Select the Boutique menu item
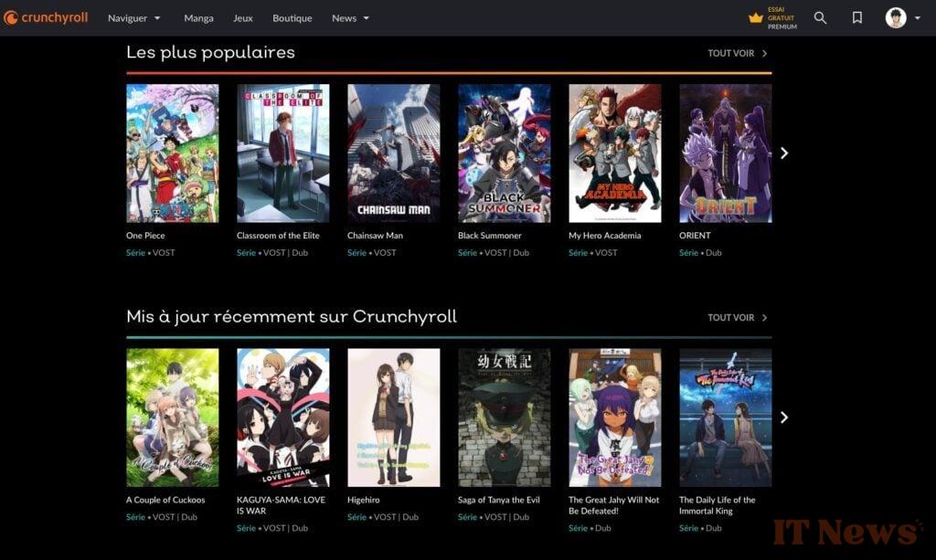The height and width of the screenshot is (560, 936). [x=292, y=17]
